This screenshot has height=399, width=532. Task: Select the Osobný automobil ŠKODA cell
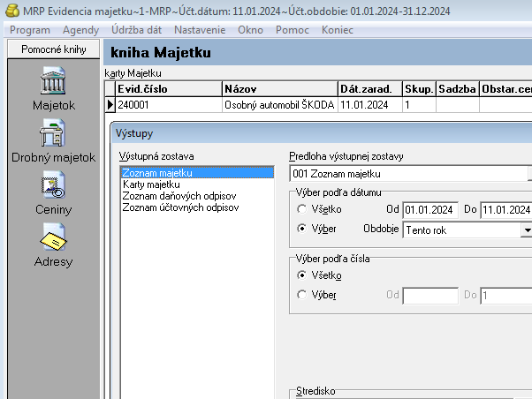[x=280, y=105]
